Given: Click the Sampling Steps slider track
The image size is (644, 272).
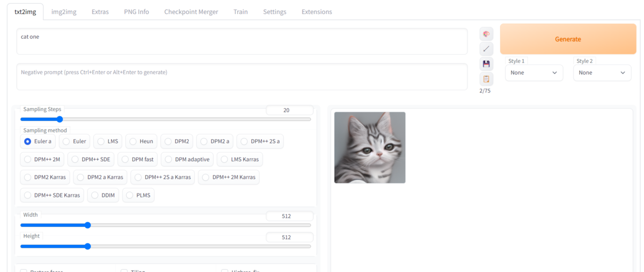Looking at the screenshot, I should (165, 119).
